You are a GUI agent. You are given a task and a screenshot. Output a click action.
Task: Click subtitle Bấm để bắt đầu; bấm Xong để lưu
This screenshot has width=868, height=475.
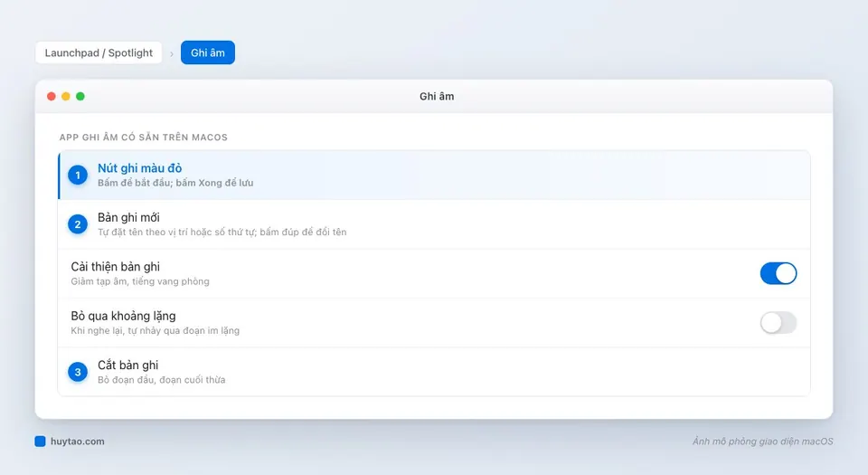pyautogui.click(x=175, y=183)
